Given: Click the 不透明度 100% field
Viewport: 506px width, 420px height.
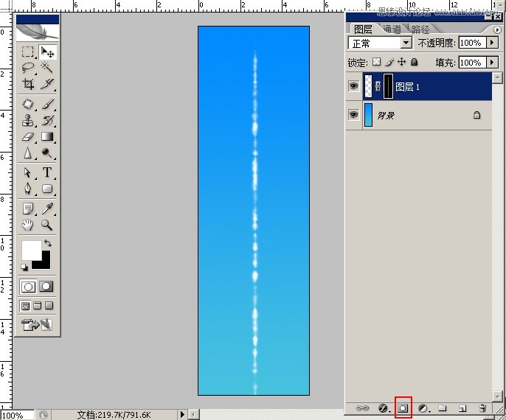Looking at the screenshot, I should pos(472,43).
